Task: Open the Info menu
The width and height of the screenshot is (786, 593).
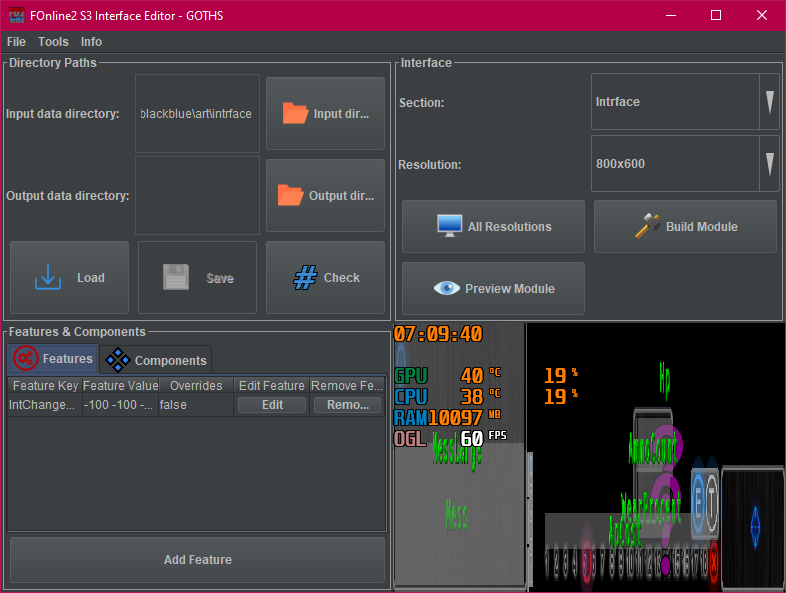Action: [x=91, y=42]
